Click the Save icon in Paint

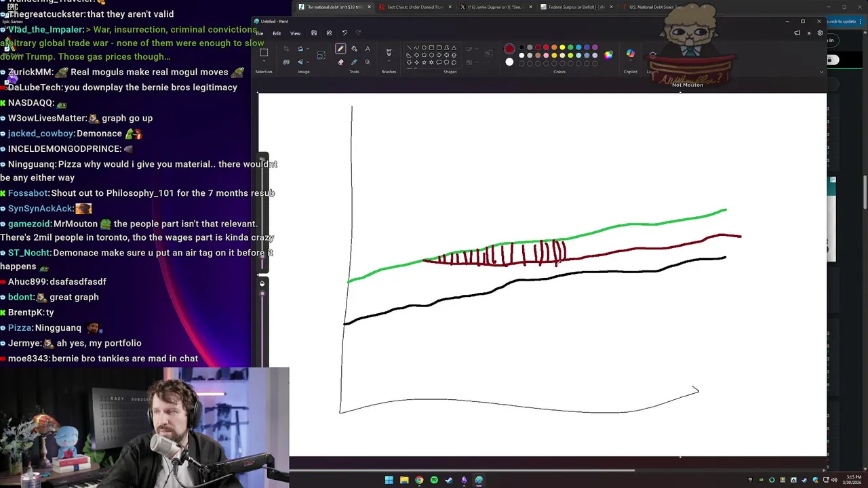[x=314, y=33]
